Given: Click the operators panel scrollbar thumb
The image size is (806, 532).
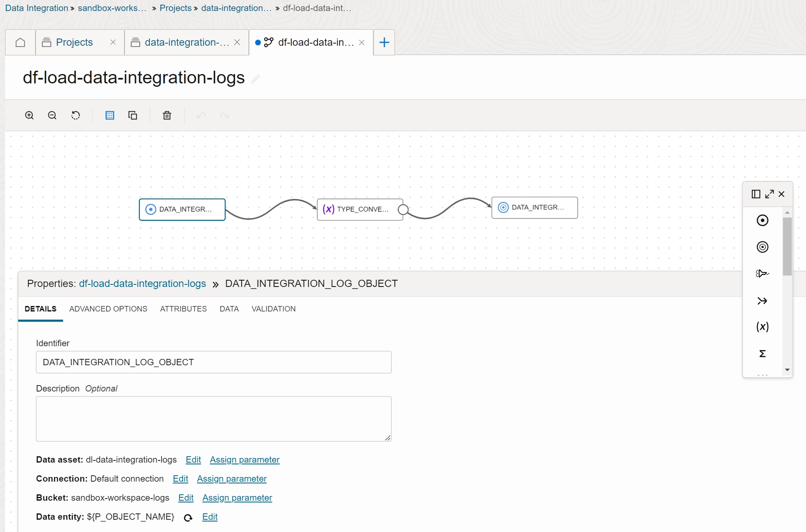Looking at the screenshot, I should tap(787, 247).
